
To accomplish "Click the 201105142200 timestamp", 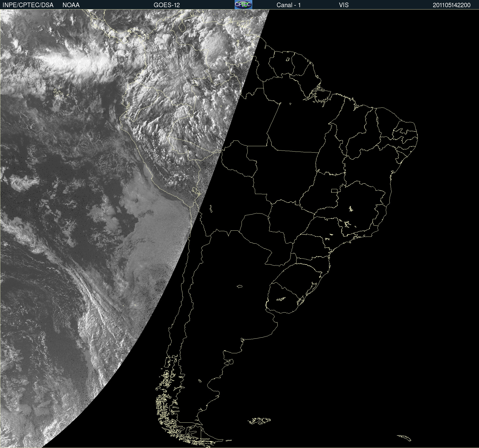I will (x=452, y=5).
